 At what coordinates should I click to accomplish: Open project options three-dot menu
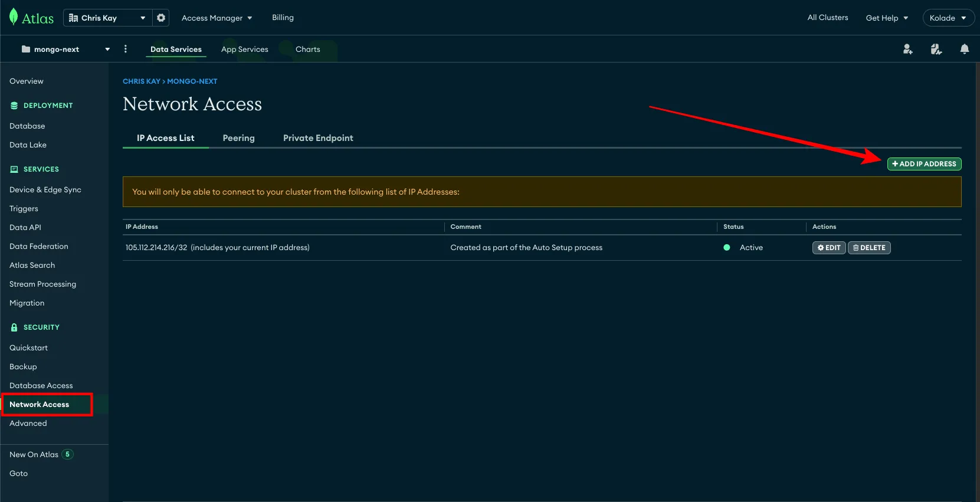(125, 49)
